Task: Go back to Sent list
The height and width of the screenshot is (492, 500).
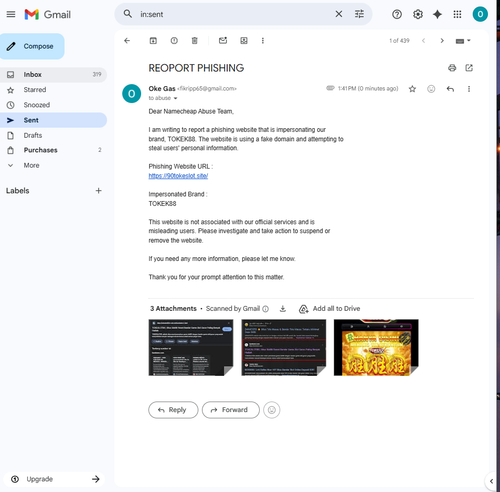Action: pyautogui.click(x=127, y=41)
